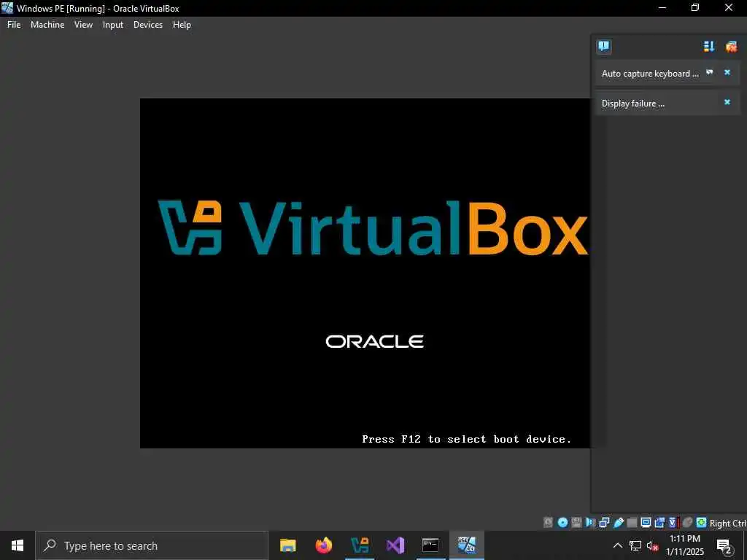Restore down the VirtualBox VM window
Viewport: 747px width, 560px height.
[x=695, y=8]
